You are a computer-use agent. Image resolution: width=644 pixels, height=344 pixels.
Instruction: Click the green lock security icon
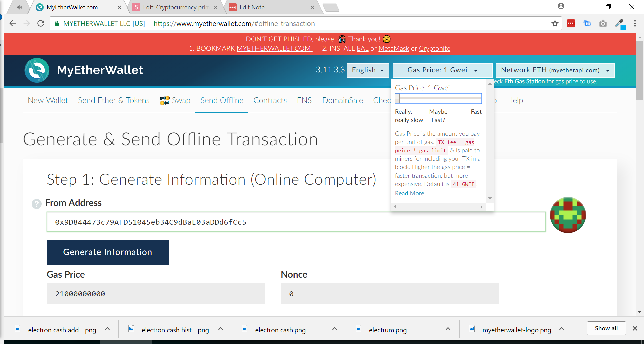pos(57,23)
